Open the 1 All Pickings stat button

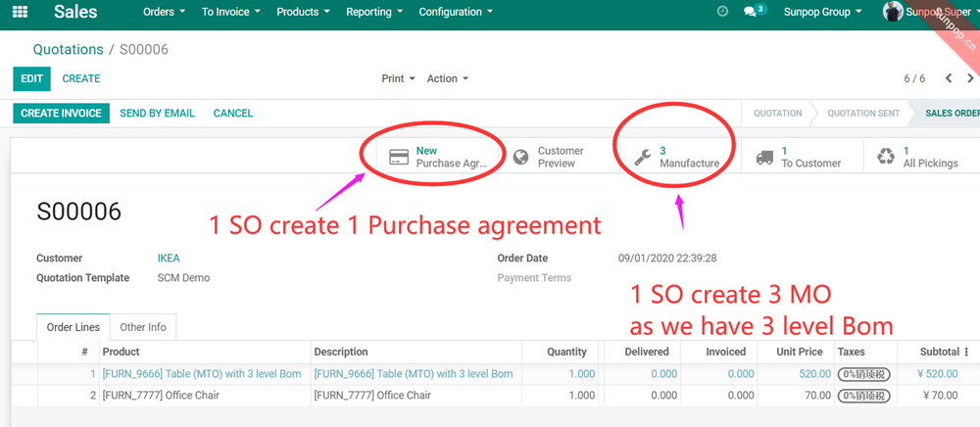[x=922, y=157]
